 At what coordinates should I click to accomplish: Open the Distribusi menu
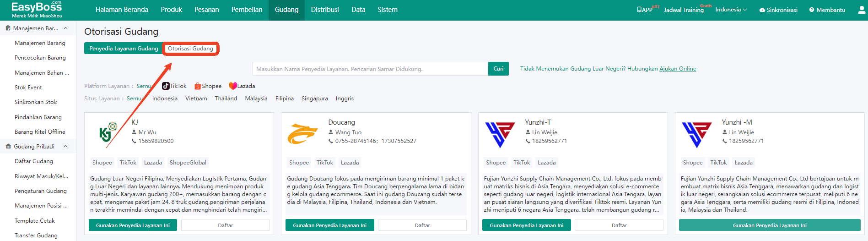(325, 10)
